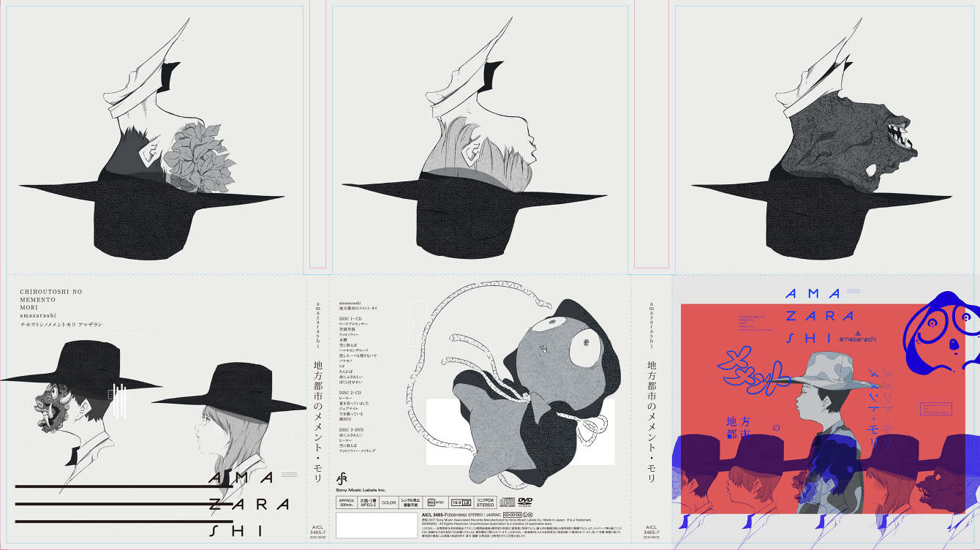
Task: Click track '夏を待っていました'
Action: 354,404
